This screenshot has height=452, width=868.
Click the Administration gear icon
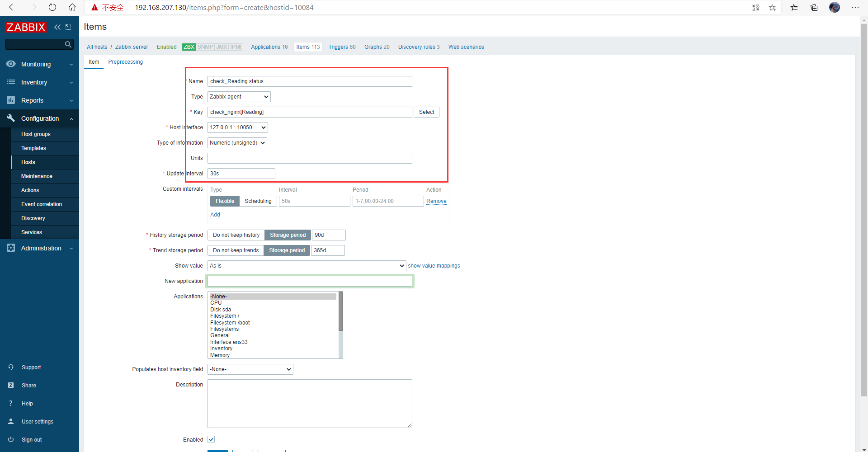point(11,248)
